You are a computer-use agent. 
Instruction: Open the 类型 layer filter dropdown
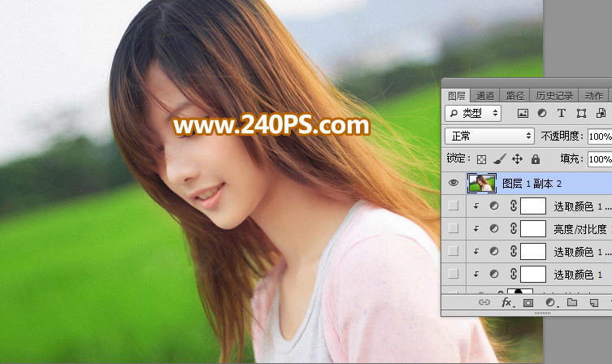coord(473,114)
